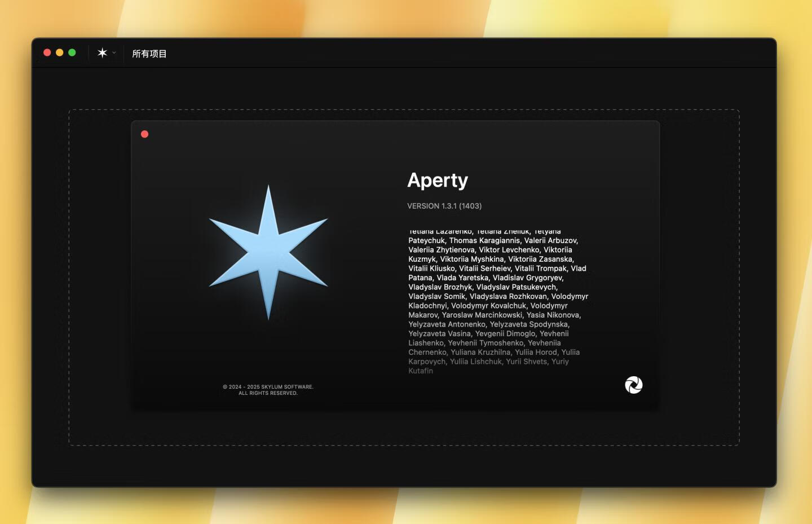Close the About Aperty dialog with the red dot
This screenshot has width=812, height=524.
pyautogui.click(x=144, y=134)
